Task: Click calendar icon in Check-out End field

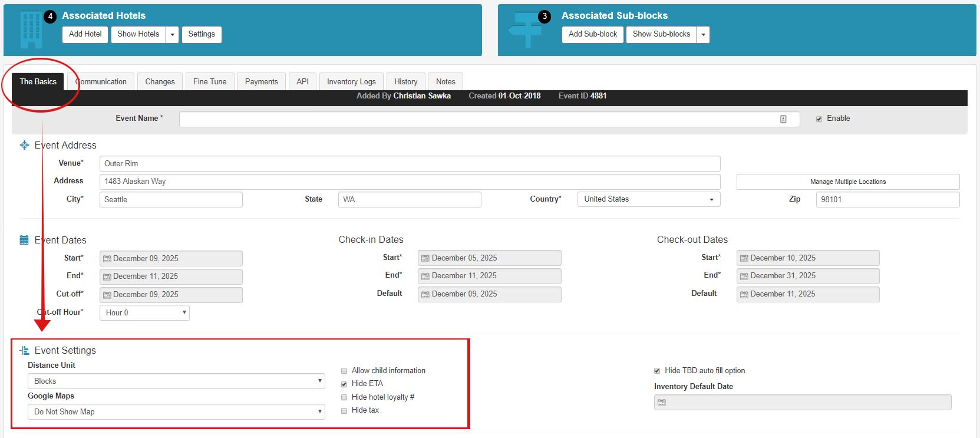Action: 744,276
